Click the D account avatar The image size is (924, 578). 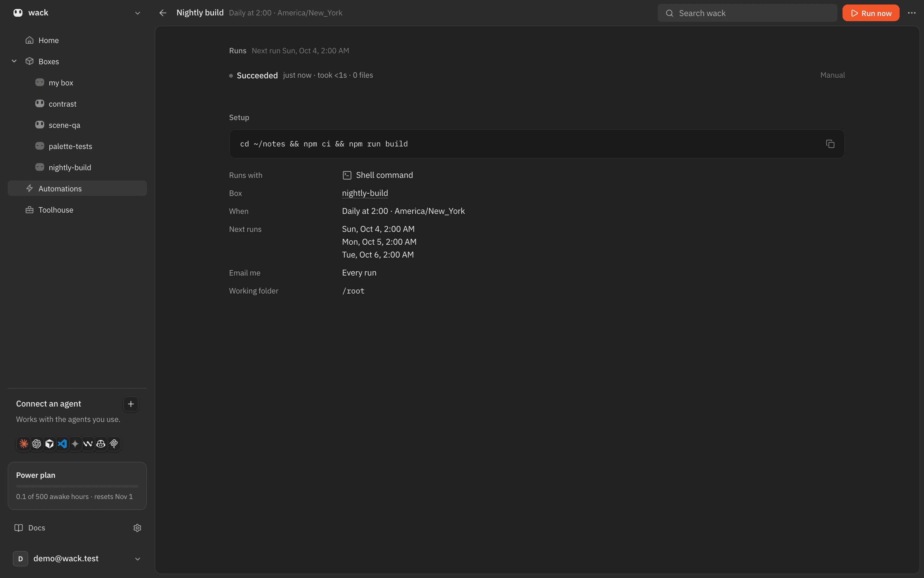(x=21, y=558)
